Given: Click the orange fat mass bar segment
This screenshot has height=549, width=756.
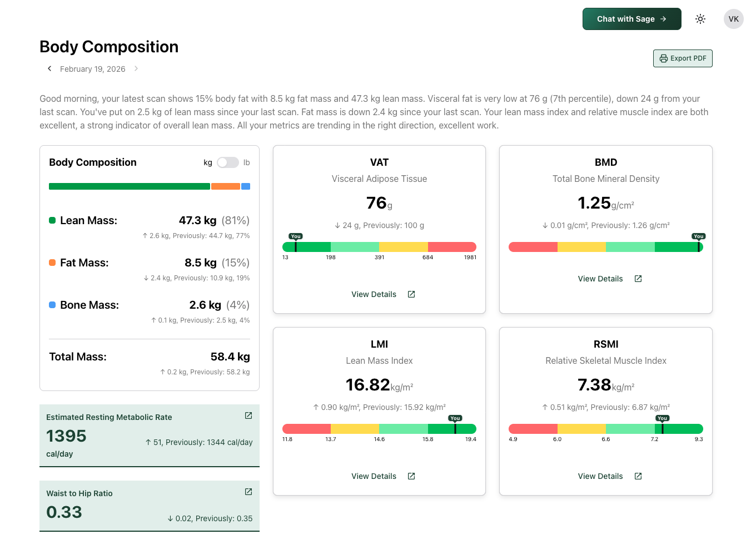Looking at the screenshot, I should [x=226, y=186].
